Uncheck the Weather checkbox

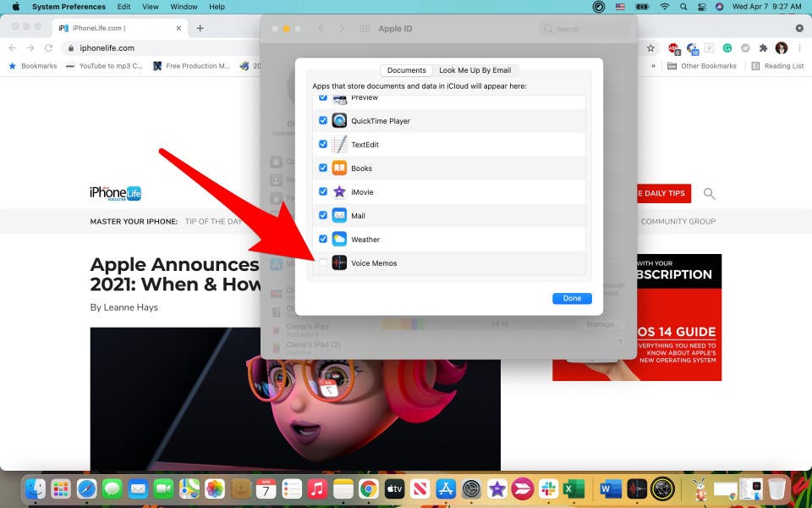(x=322, y=239)
